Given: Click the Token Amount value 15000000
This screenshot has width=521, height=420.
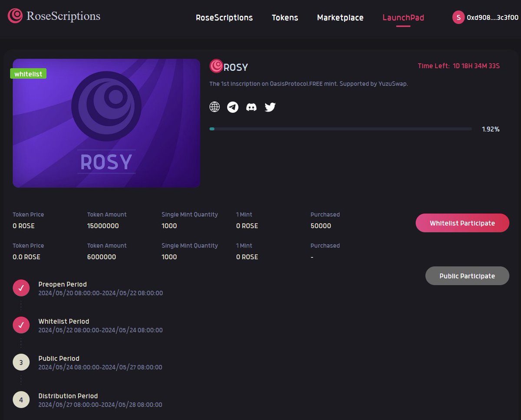Looking at the screenshot, I should click(x=103, y=226).
